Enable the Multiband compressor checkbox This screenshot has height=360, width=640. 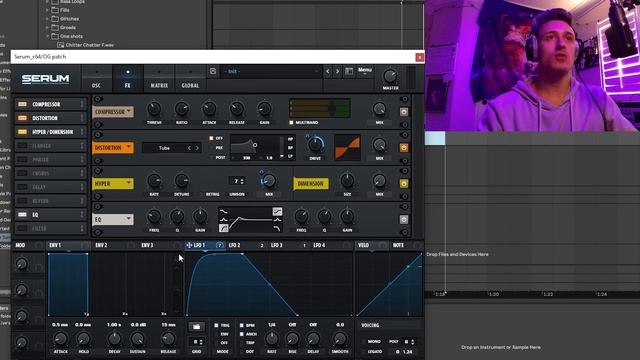pyautogui.click(x=291, y=122)
